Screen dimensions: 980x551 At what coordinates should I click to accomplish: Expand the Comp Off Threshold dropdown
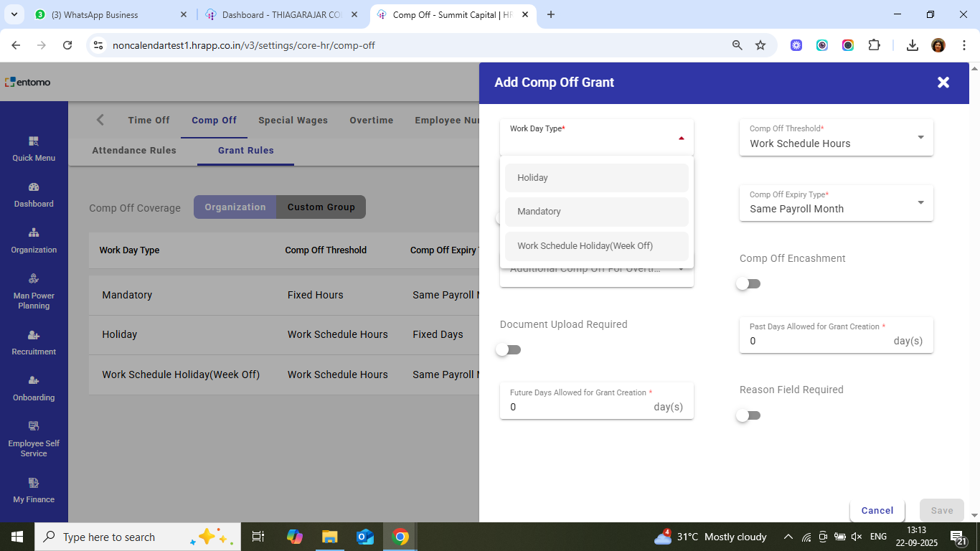pos(836,138)
